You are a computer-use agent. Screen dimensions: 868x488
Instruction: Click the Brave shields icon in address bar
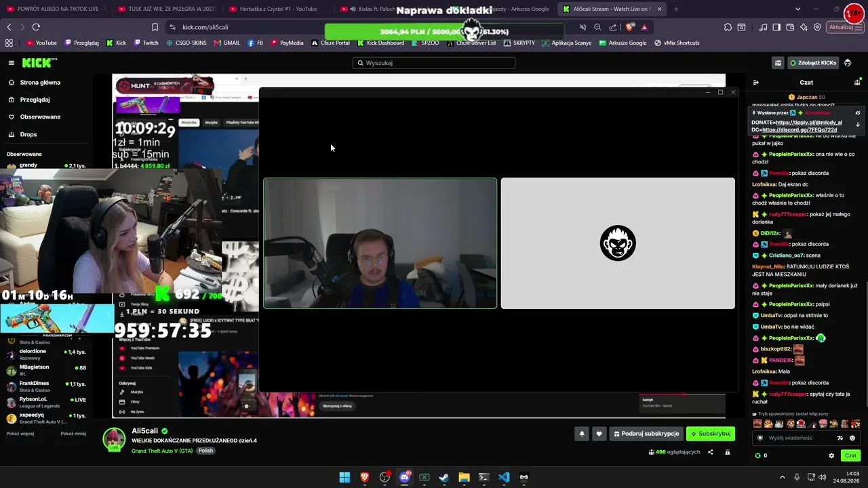630,27
